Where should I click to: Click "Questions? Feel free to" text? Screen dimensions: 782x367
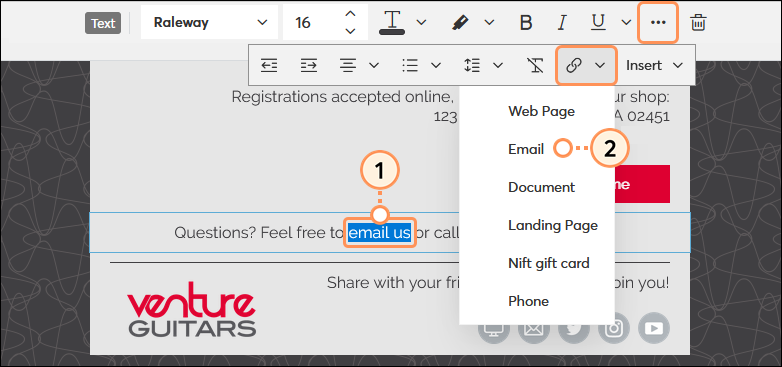[259, 233]
